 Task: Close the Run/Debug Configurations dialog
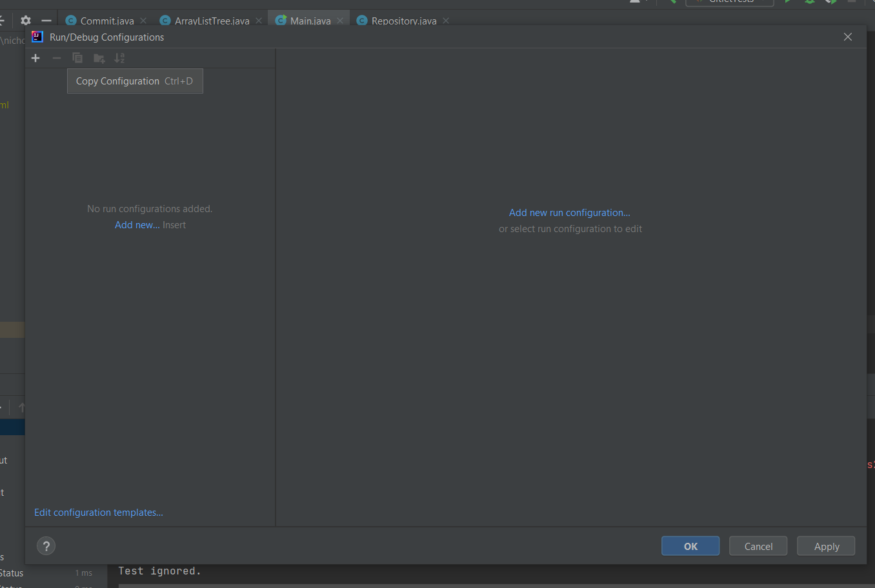[848, 37]
